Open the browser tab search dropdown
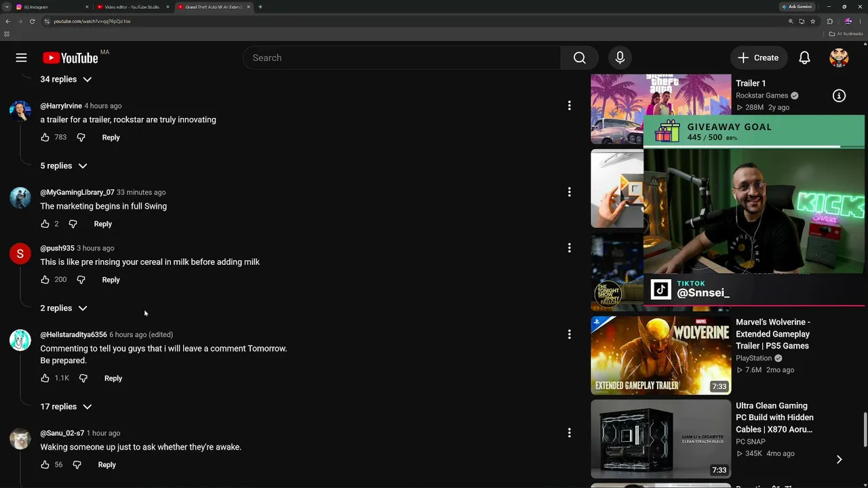Viewport: 868px width, 488px height. point(6,7)
